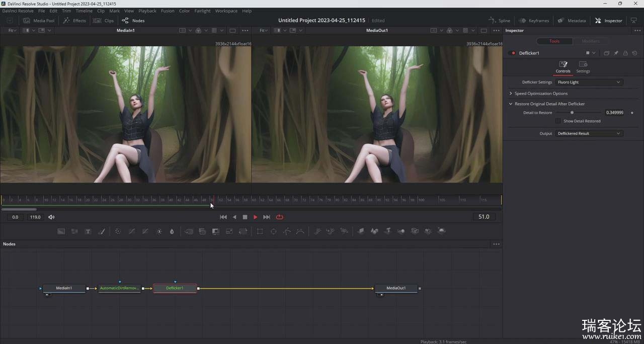Open the Nodes panel options menu

pyautogui.click(x=497, y=244)
